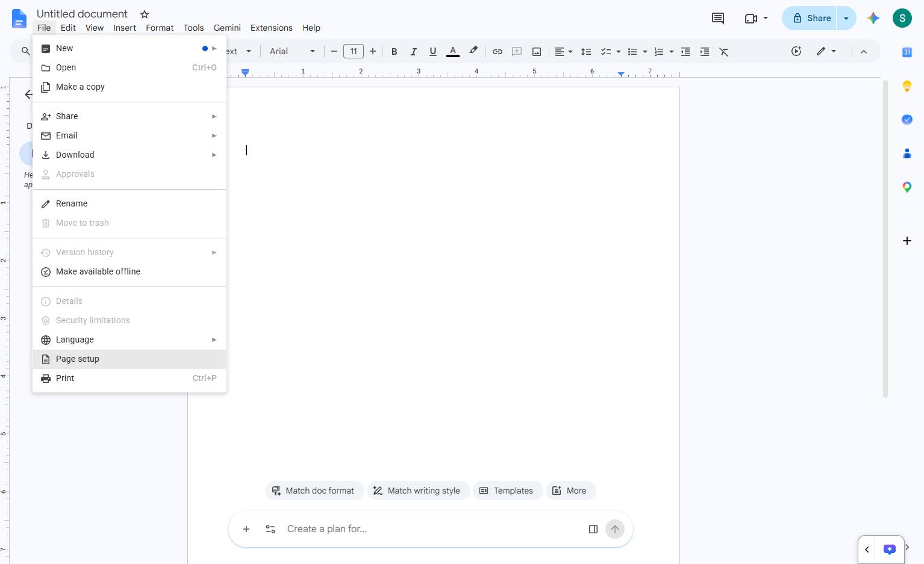Open comment history icon

(718, 18)
